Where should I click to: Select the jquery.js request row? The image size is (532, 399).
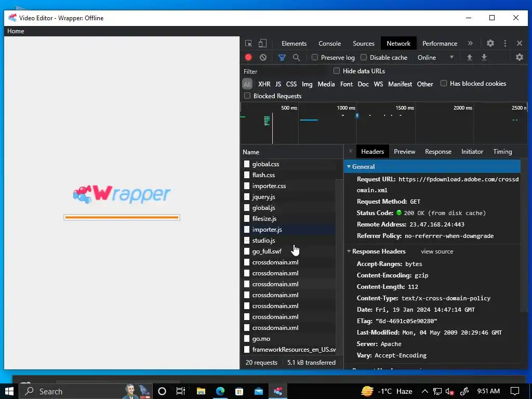click(288, 197)
